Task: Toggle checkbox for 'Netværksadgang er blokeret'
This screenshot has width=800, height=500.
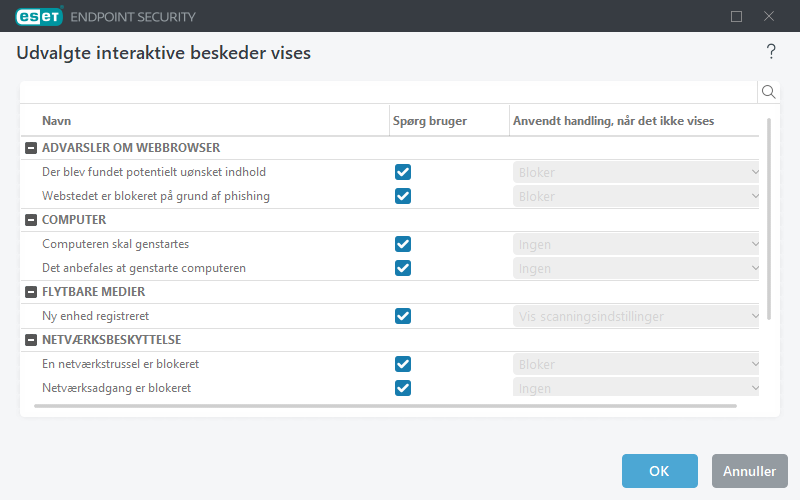Action: point(403,388)
